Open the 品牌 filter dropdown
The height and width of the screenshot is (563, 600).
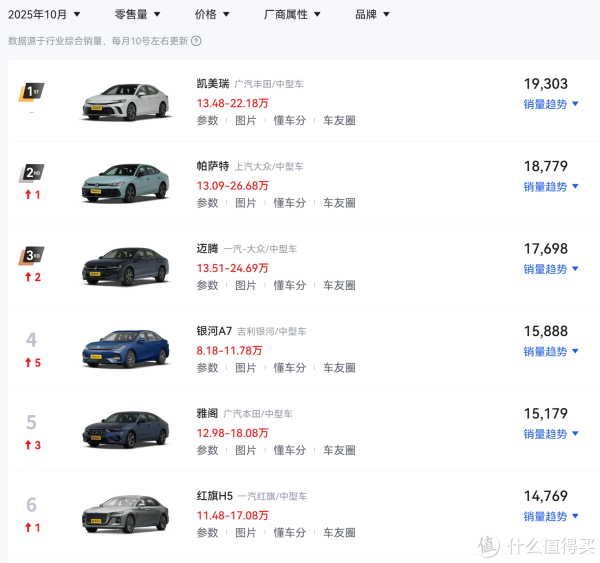tap(372, 14)
